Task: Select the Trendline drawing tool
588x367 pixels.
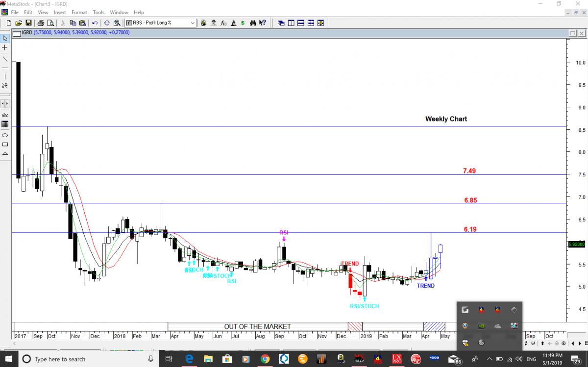Action: pos(5,58)
